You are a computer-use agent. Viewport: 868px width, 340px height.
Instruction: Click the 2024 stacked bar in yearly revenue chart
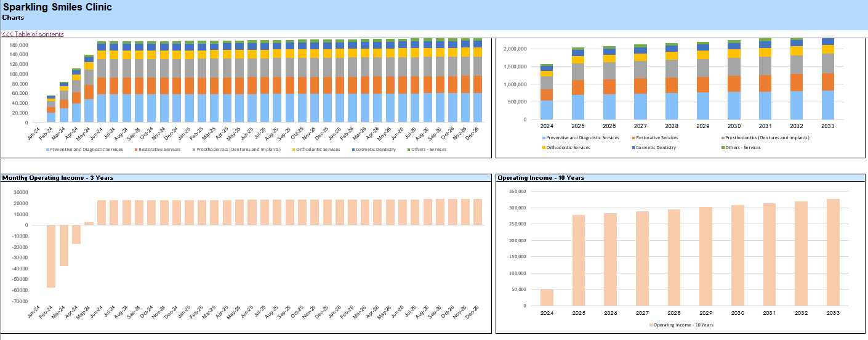click(547, 92)
